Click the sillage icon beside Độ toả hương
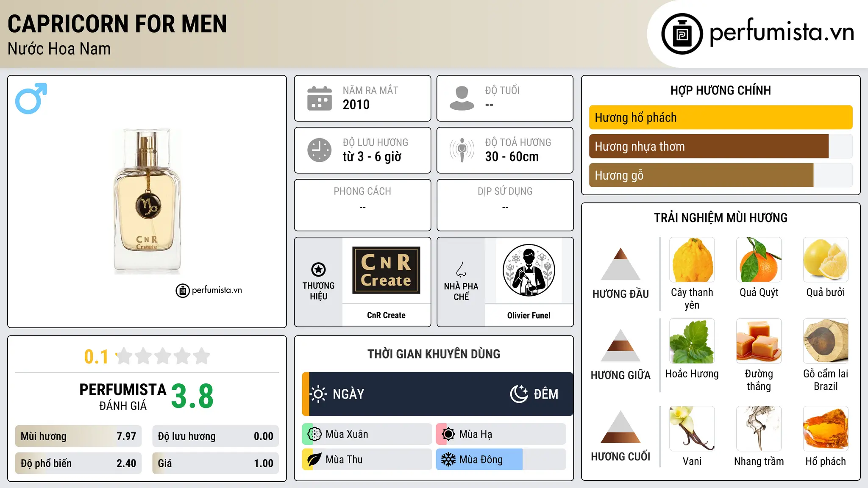This screenshot has height=488, width=868. 462,150
